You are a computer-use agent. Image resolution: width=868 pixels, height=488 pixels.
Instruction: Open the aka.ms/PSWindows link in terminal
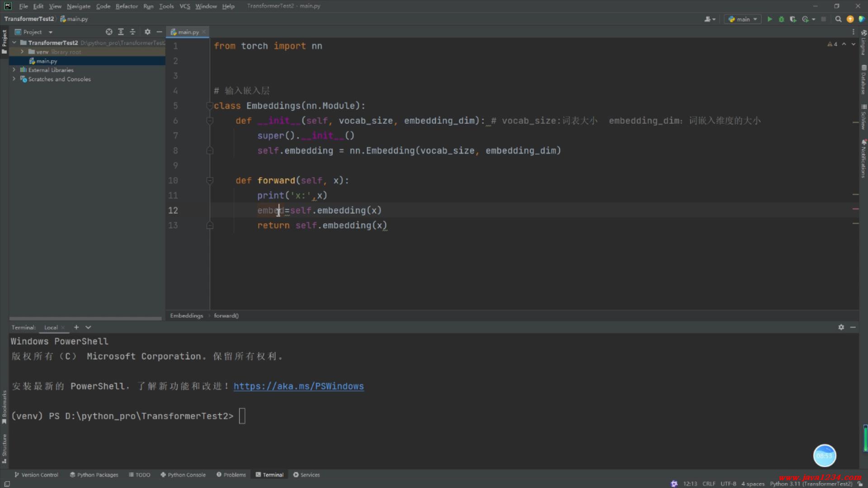298,386
